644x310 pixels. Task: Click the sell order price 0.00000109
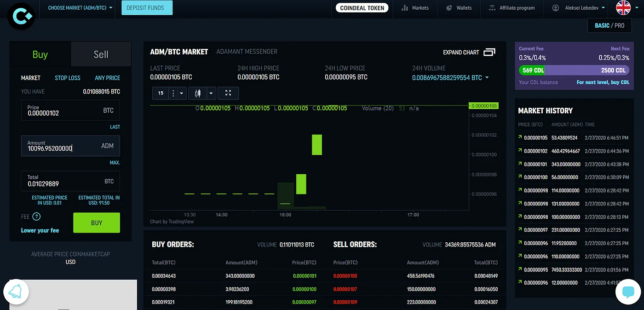coord(345,302)
